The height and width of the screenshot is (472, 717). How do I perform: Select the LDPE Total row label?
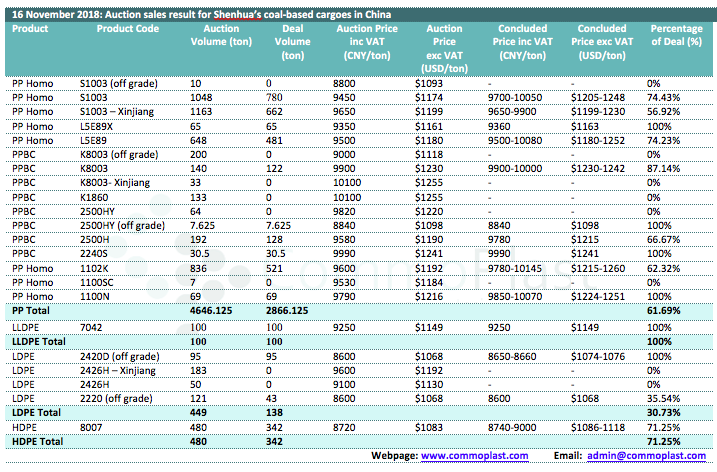[35, 412]
